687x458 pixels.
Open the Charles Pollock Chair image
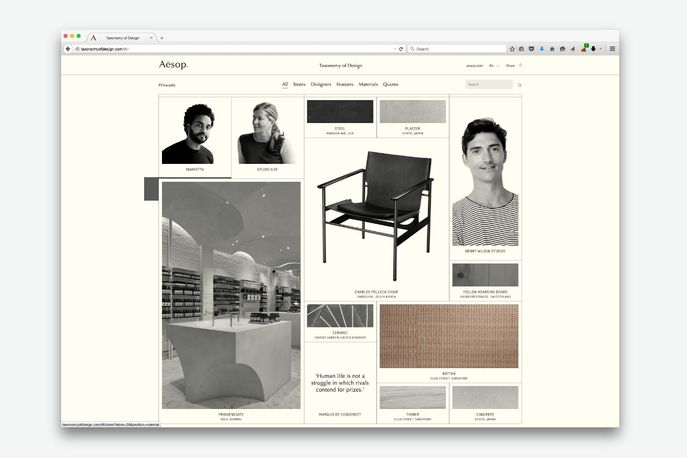376,213
